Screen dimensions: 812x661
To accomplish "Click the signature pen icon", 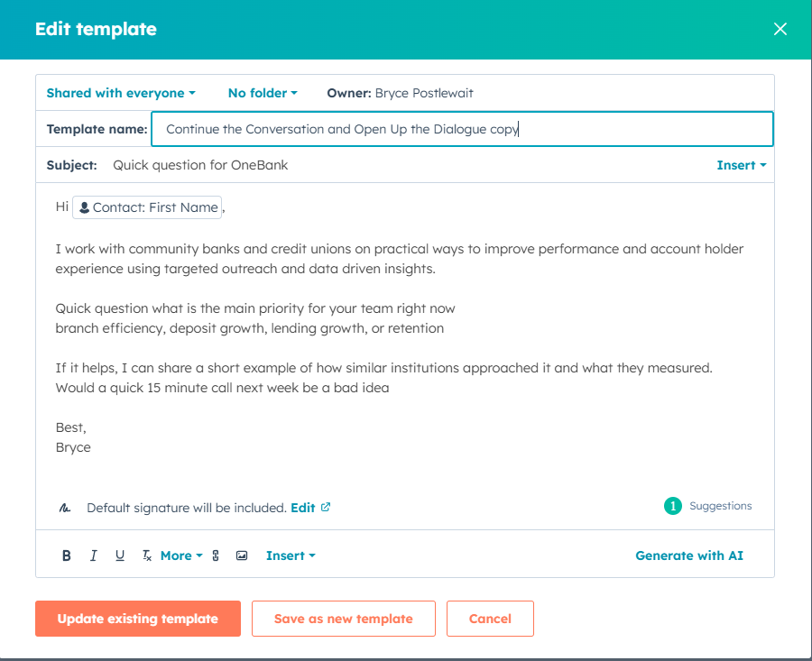I will pos(63,506).
